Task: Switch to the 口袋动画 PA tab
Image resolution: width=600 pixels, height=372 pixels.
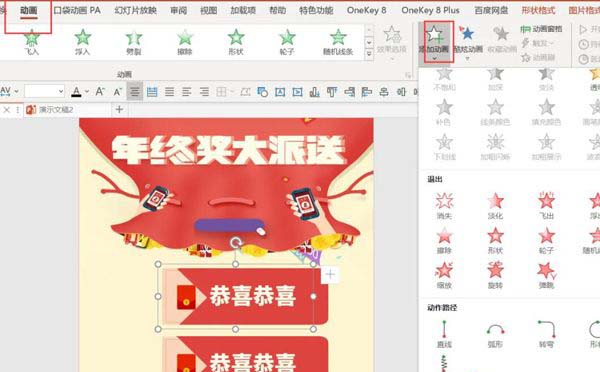Action: (77, 10)
